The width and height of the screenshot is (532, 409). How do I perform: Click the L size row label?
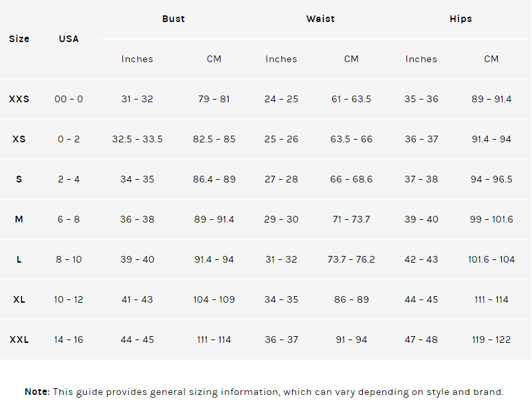coord(19,259)
